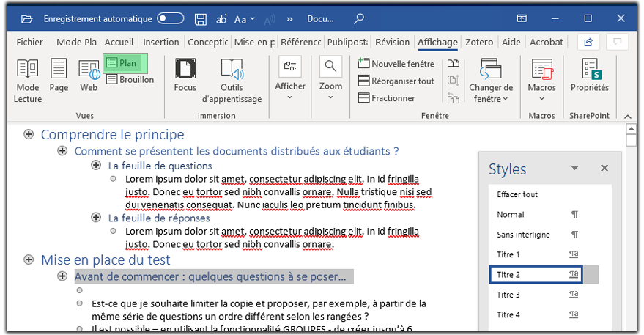This screenshot has height=335, width=644.
Task: Save document with the floppy disk icon
Action: (x=201, y=19)
